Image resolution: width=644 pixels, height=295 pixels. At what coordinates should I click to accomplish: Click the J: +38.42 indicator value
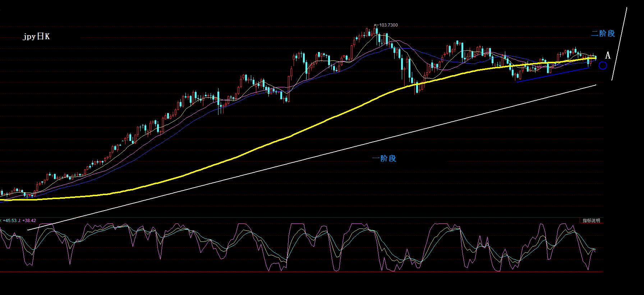27,221
